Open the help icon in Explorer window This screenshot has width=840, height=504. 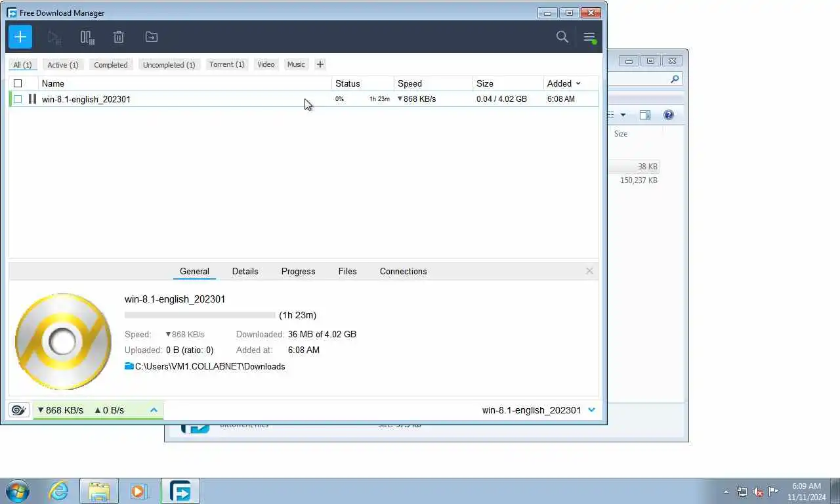[x=669, y=115]
